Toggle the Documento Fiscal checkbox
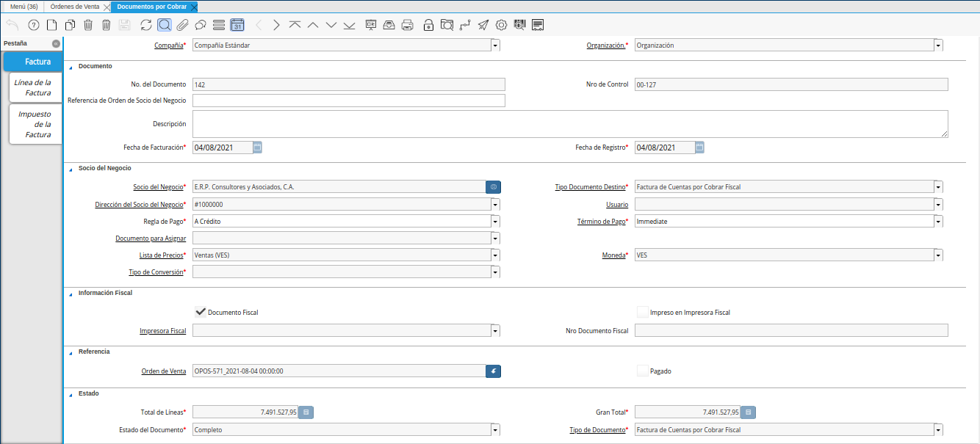The height and width of the screenshot is (444, 980). (200, 312)
